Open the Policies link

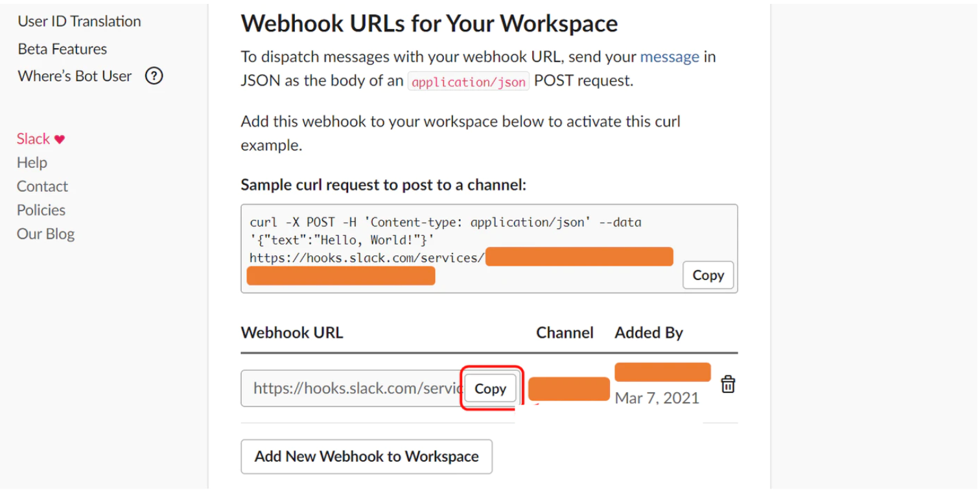click(41, 210)
